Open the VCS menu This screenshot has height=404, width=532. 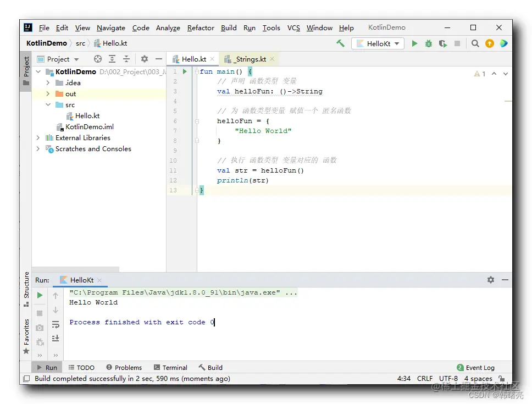(293, 28)
